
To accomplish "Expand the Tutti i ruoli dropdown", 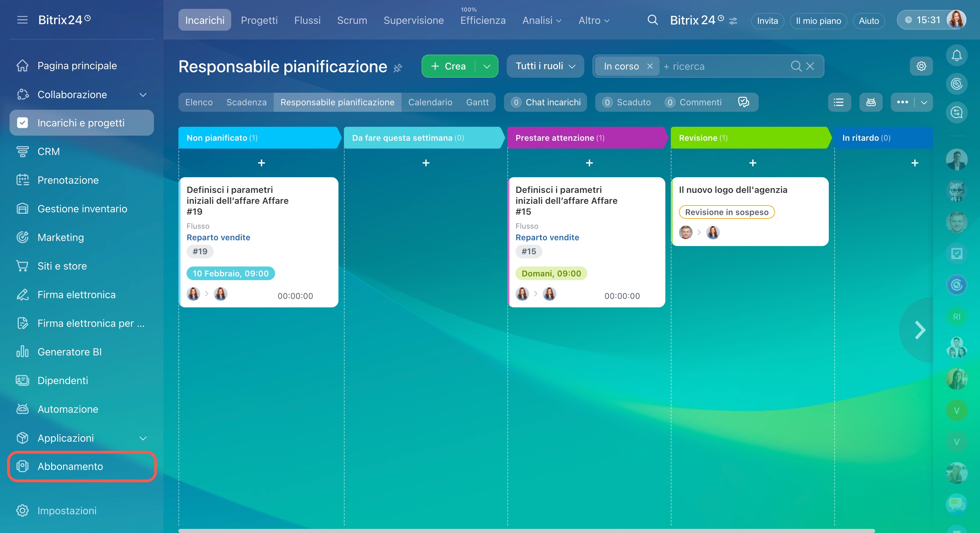I will (x=545, y=66).
